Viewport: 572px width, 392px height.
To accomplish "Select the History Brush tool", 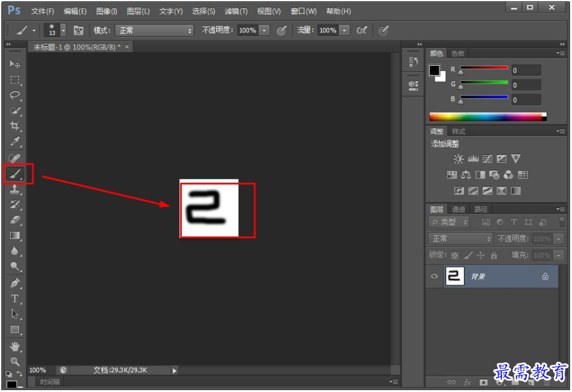I will pyautogui.click(x=15, y=204).
